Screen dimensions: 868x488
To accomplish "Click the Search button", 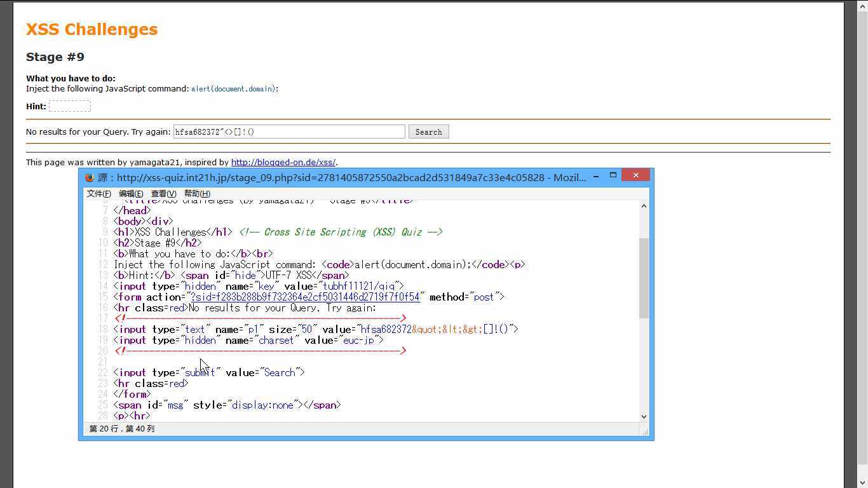I will click(428, 132).
